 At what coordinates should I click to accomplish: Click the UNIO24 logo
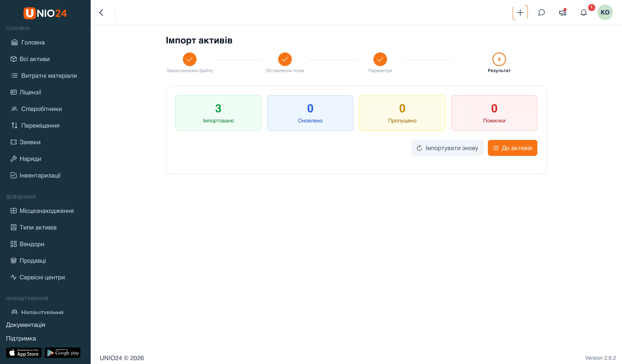45,13
